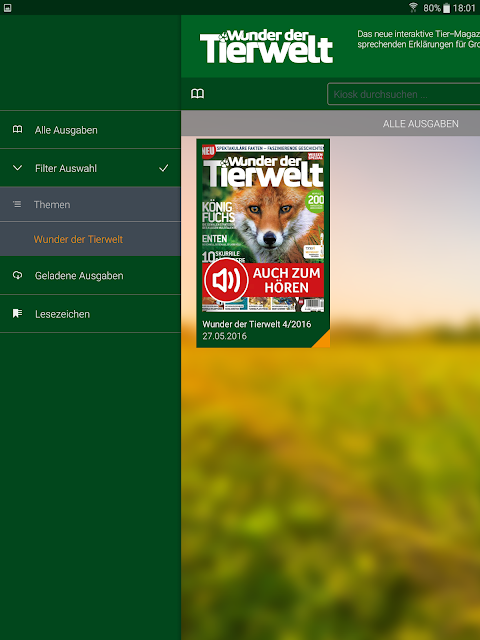This screenshot has height=640, width=480.
Task: Open the Wunder der Tierwelt 4/2016 cover
Action: (263, 226)
